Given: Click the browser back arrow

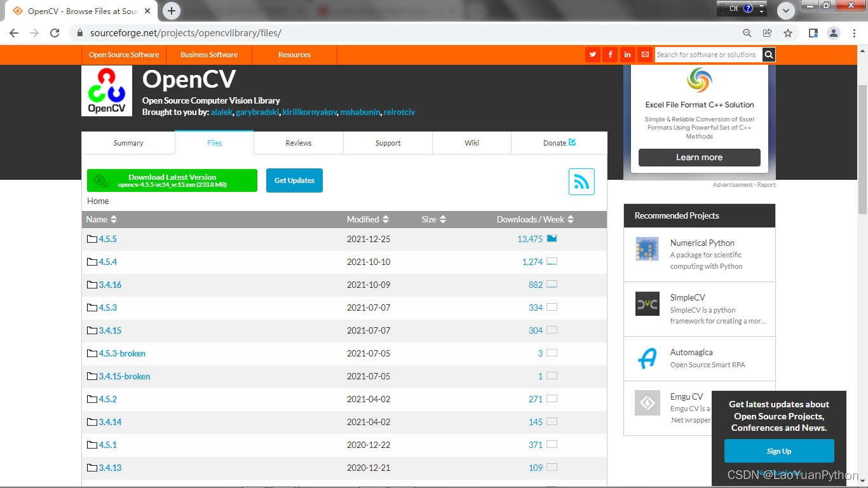Looking at the screenshot, I should (x=14, y=33).
